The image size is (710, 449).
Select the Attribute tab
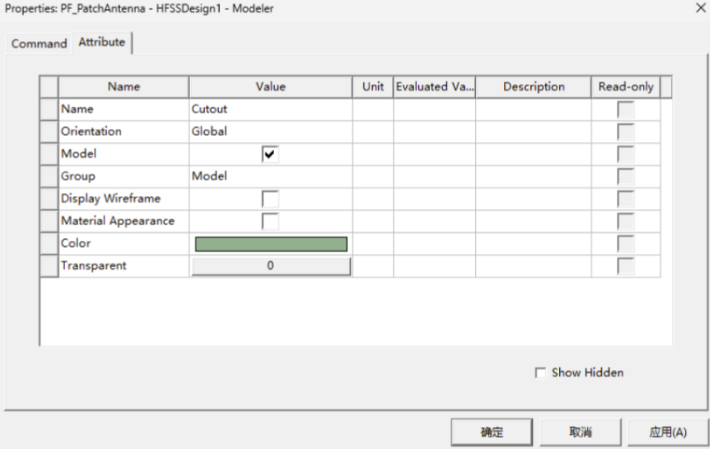[101, 43]
